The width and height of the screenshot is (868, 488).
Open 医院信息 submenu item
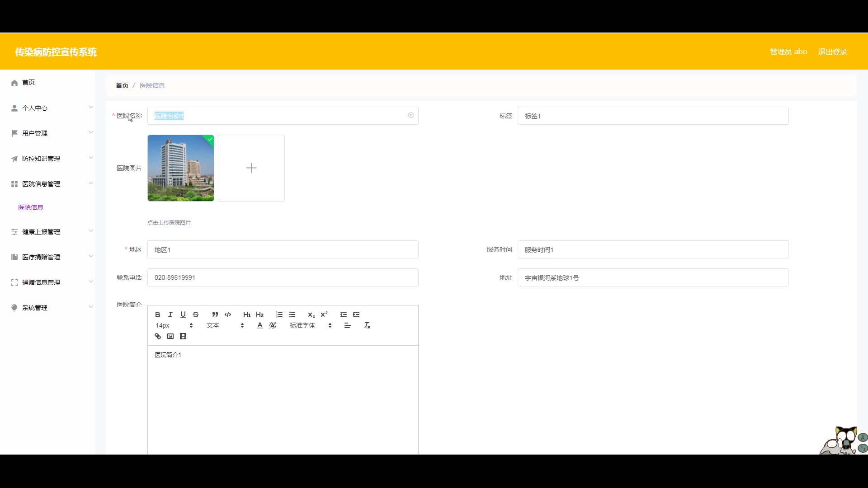click(x=31, y=207)
